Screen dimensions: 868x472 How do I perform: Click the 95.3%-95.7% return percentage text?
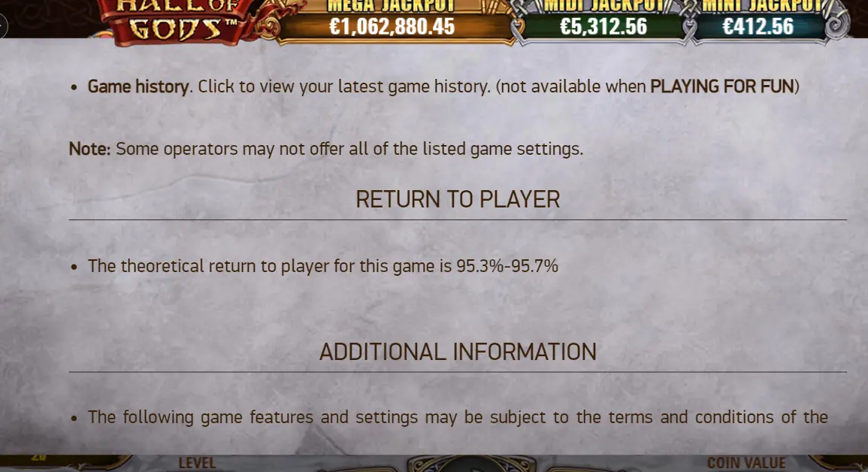pyautogui.click(x=507, y=266)
